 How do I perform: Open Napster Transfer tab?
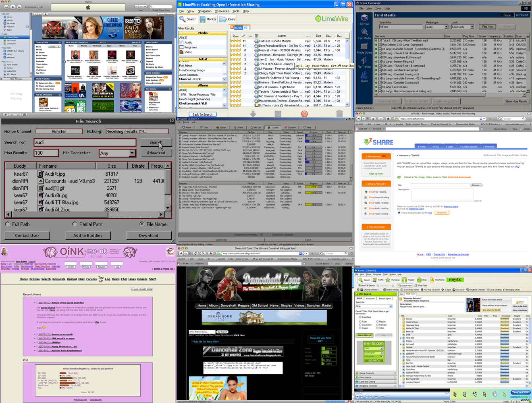[273, 127]
